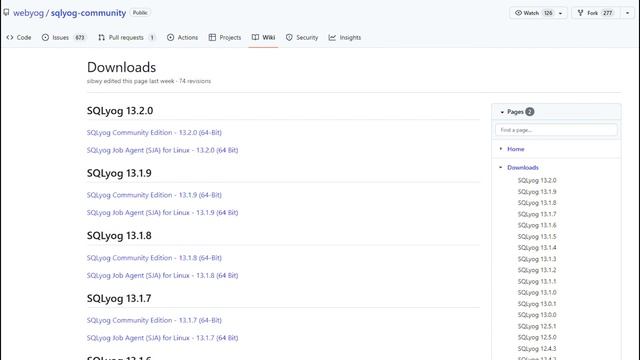Download SQLyog Job Agent for Linux 13.1.7
Screen dimensions: 640x360
coord(162,338)
